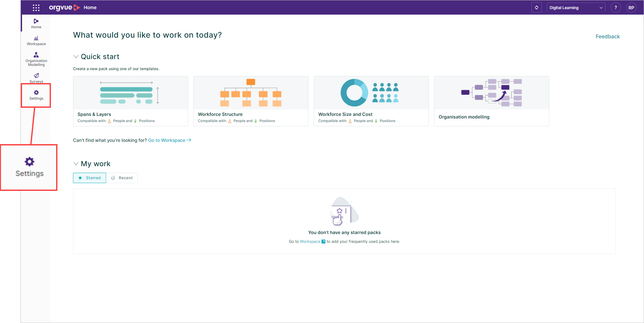644x323 pixels.
Task: Open the RP profile avatar
Action: (x=631, y=7)
